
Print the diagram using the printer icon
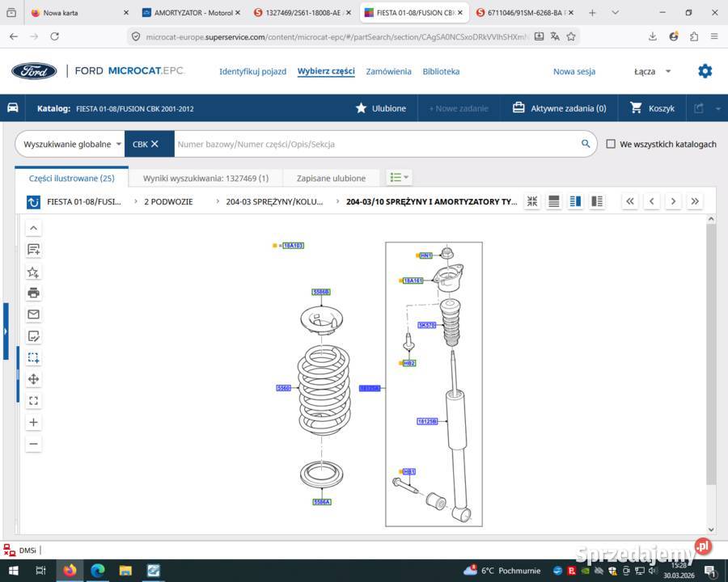tap(33, 293)
